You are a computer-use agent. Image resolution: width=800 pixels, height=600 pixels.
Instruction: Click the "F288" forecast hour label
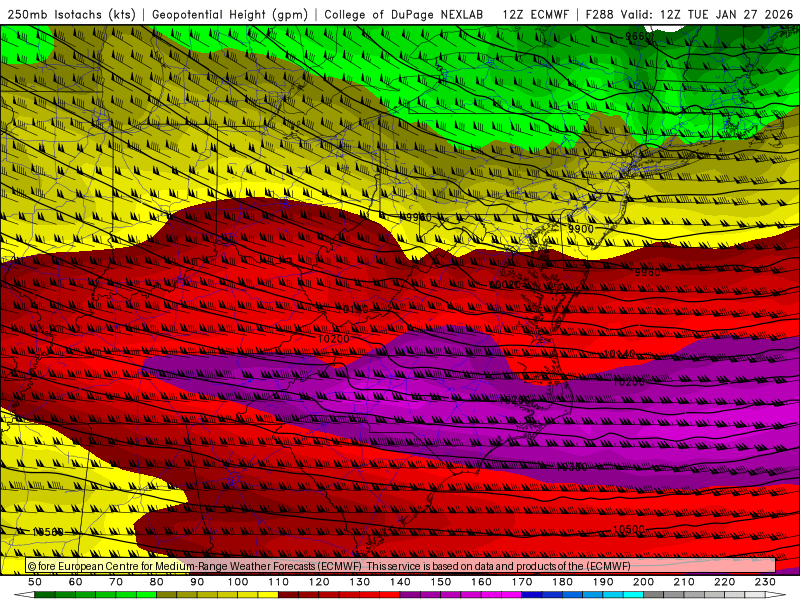click(599, 14)
